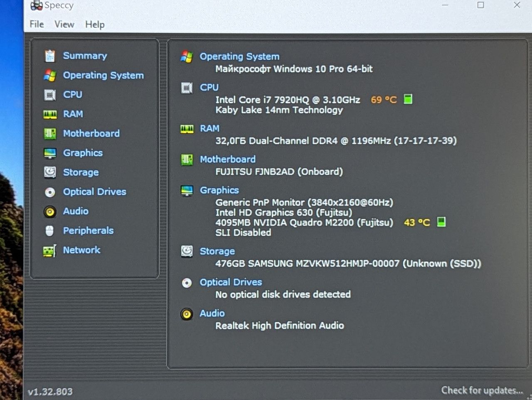Viewport: 532px width, 400px height.
Task: Open Audio via the speaker sidebar icon
Action: pos(50,211)
